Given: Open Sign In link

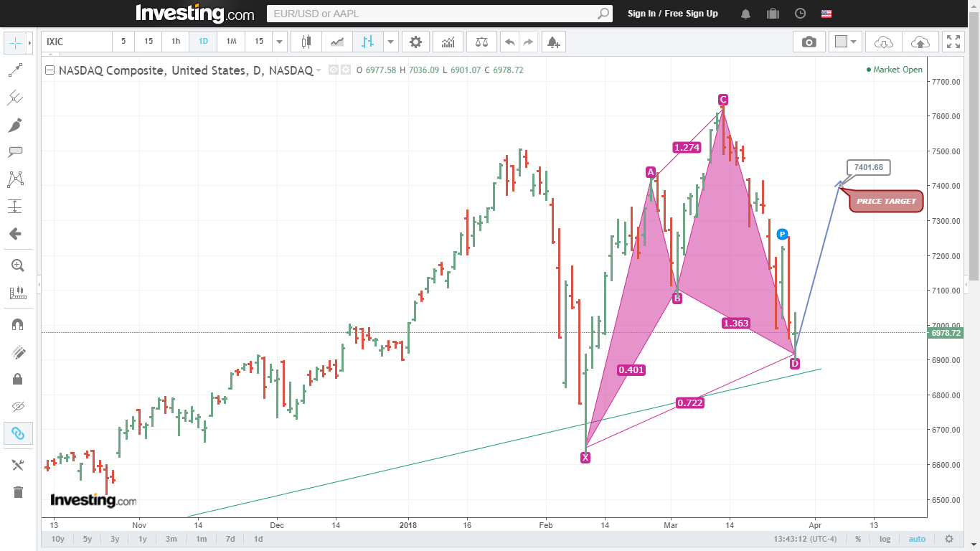Looking at the screenshot, I should point(641,14).
